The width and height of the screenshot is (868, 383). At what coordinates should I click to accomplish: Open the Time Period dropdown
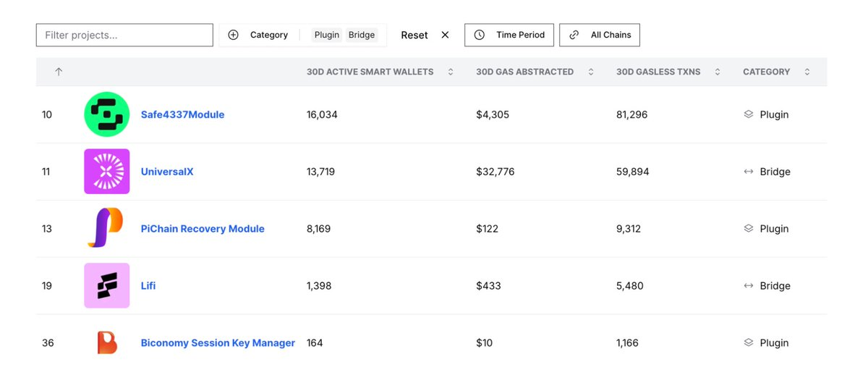pyautogui.click(x=509, y=35)
